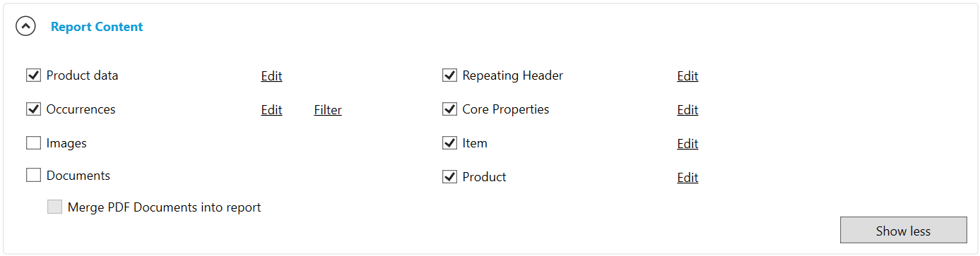Toggle Merge PDF Documents into report checkbox
The height and width of the screenshot is (256, 980).
[x=54, y=207]
